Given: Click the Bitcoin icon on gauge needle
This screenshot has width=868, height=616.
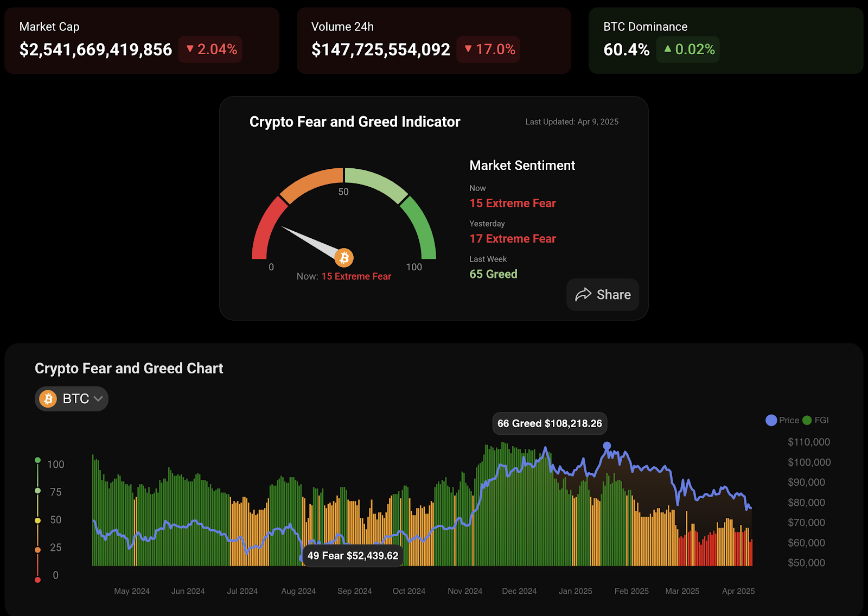Looking at the screenshot, I should click(344, 258).
